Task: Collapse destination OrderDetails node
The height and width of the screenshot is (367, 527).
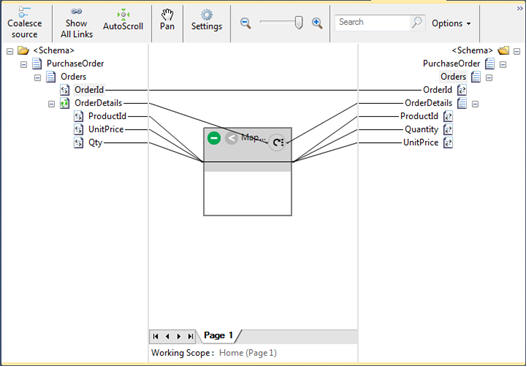Action: tap(475, 104)
